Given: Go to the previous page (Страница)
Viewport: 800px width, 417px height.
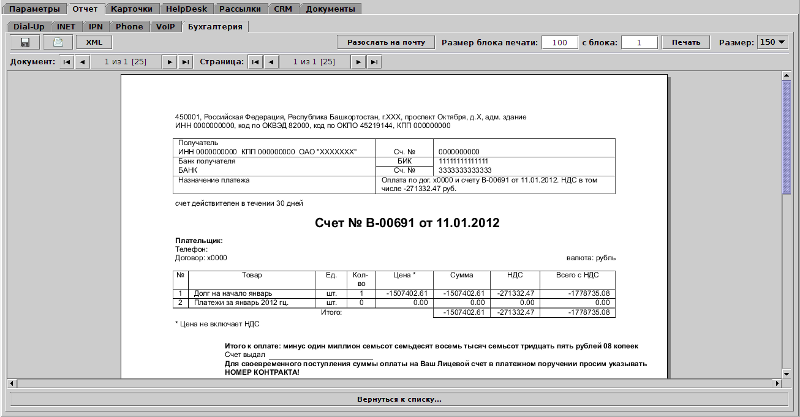Looking at the screenshot, I should tap(271, 62).
